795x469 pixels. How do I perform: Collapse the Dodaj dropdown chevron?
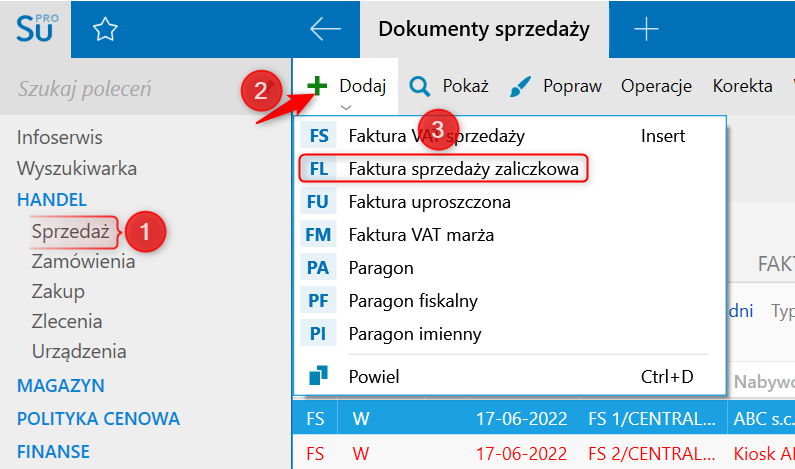[x=346, y=107]
